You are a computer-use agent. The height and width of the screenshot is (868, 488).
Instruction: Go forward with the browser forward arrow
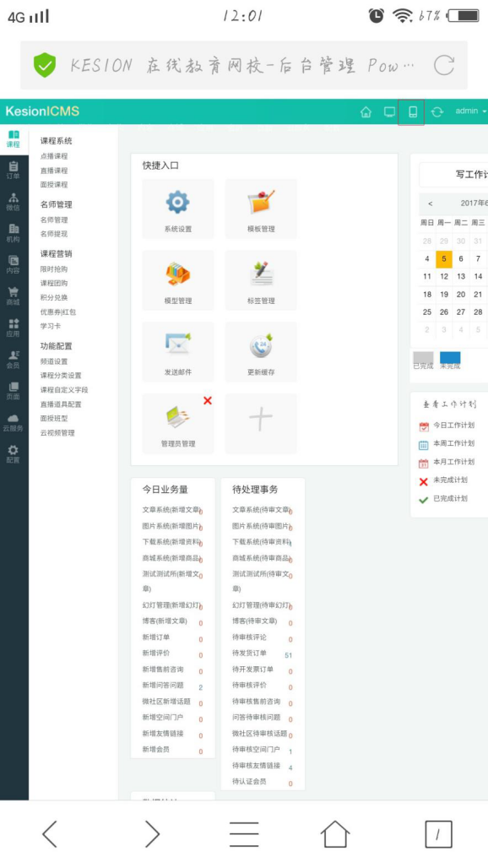click(152, 833)
